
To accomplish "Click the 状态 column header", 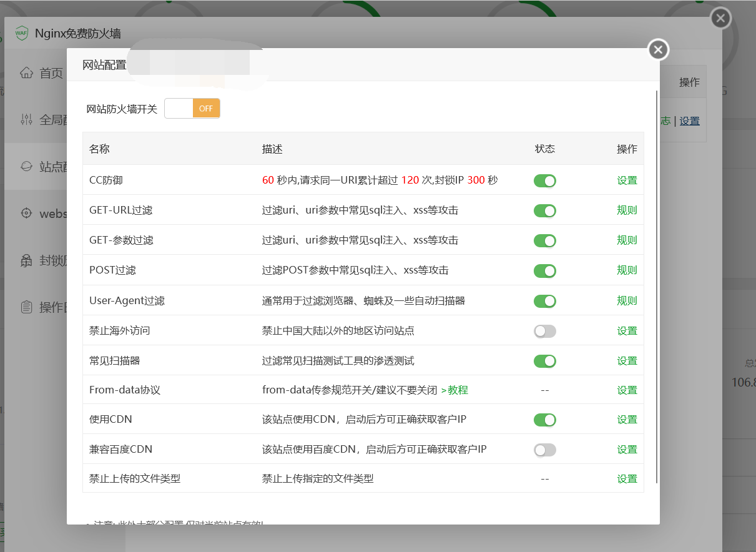I will tap(545, 149).
